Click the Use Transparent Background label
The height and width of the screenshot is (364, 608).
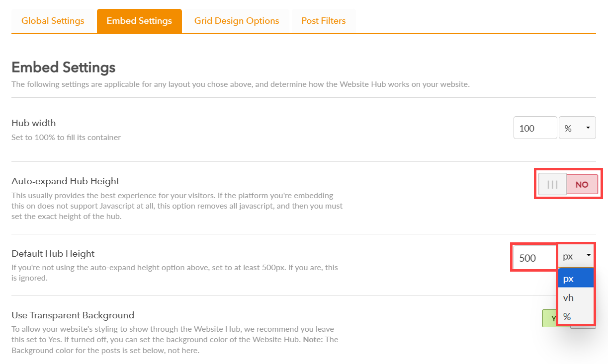73,315
